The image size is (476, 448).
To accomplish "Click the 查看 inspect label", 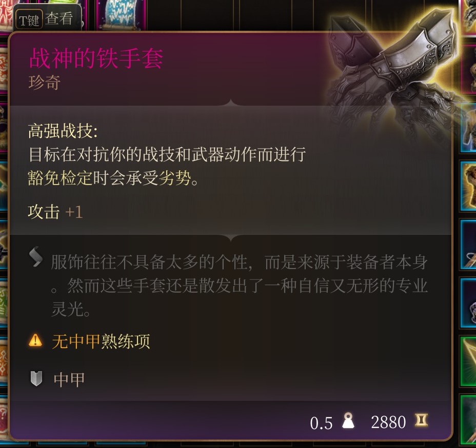I will pos(59,18).
